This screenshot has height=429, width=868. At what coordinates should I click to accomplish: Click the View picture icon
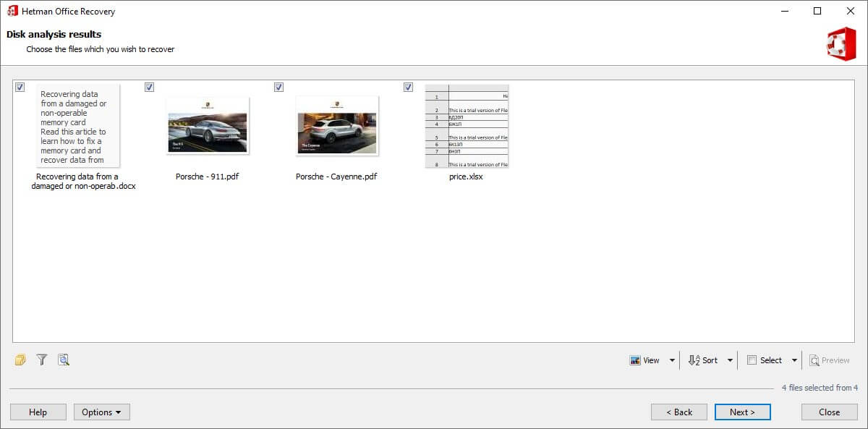(x=635, y=360)
